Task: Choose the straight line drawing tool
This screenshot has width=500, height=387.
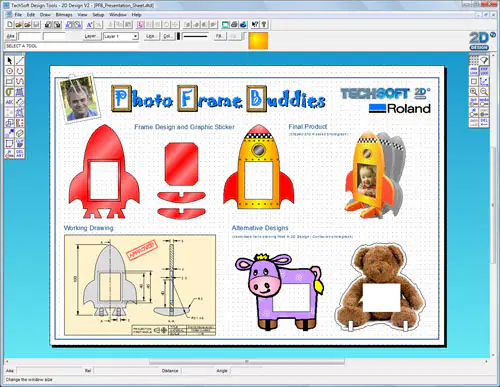Action: coord(20,60)
